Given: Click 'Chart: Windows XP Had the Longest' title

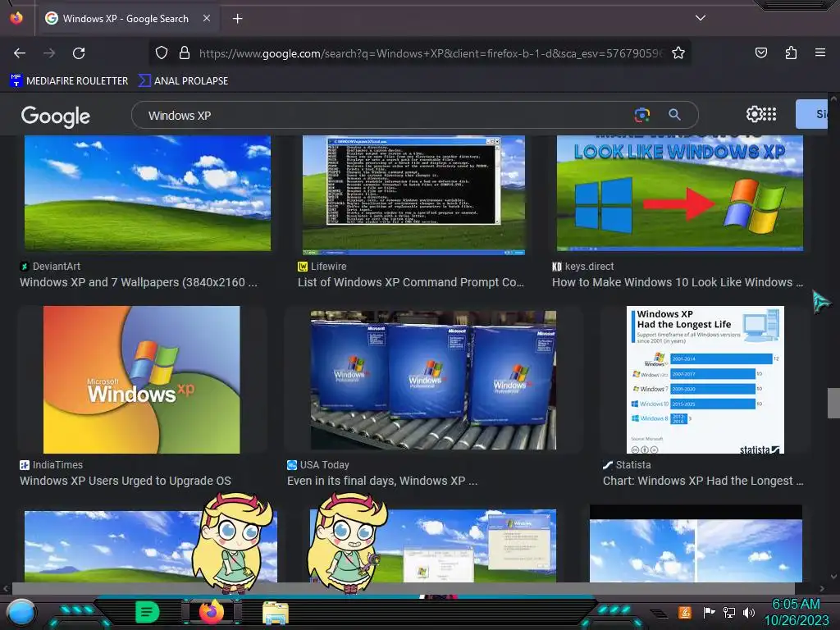Looking at the screenshot, I should (703, 481).
